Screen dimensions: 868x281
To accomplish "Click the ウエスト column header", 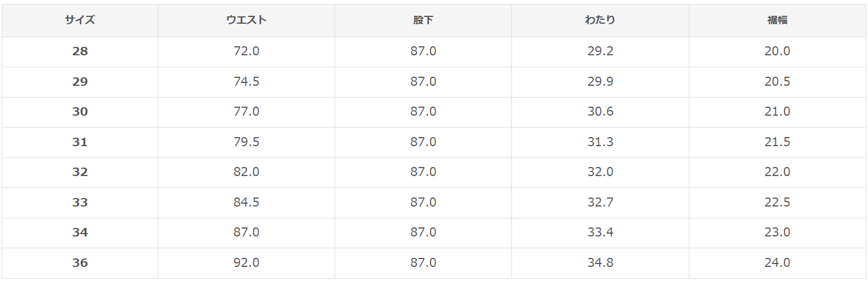I will 246,20.
